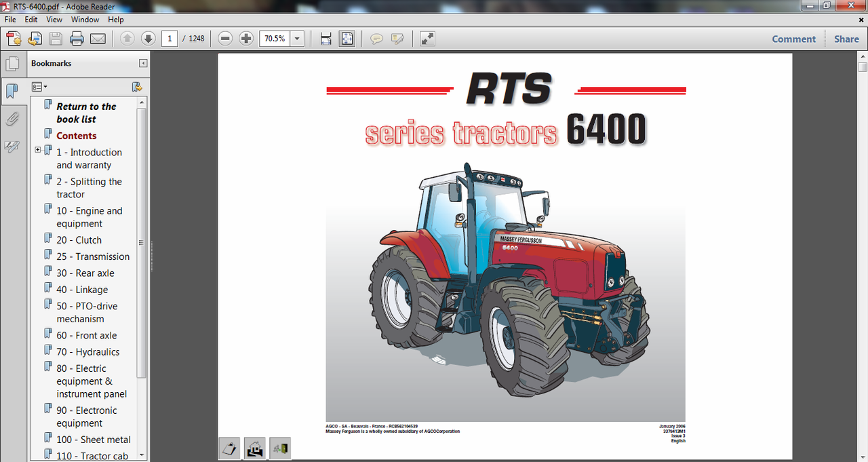Open the Comment pane

[x=794, y=39]
